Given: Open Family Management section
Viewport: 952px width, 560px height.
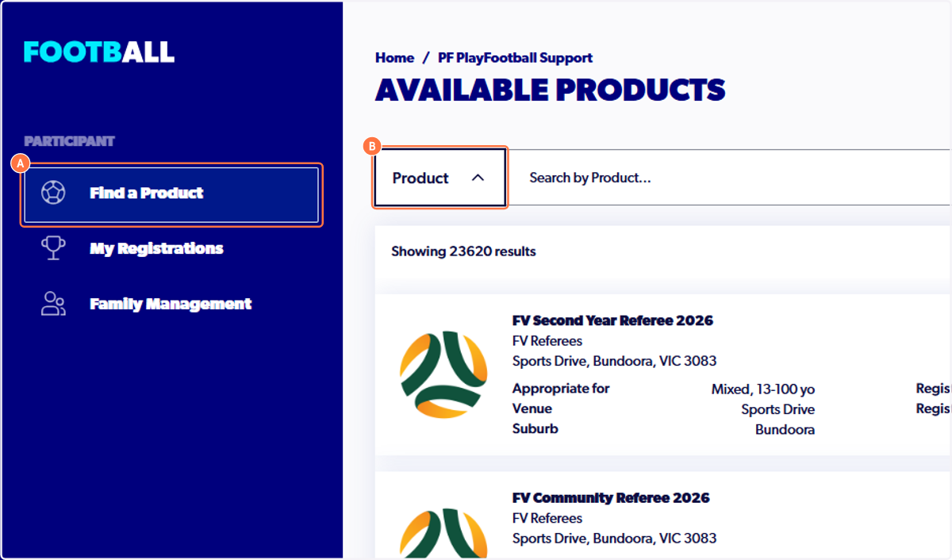Looking at the screenshot, I should [x=171, y=304].
